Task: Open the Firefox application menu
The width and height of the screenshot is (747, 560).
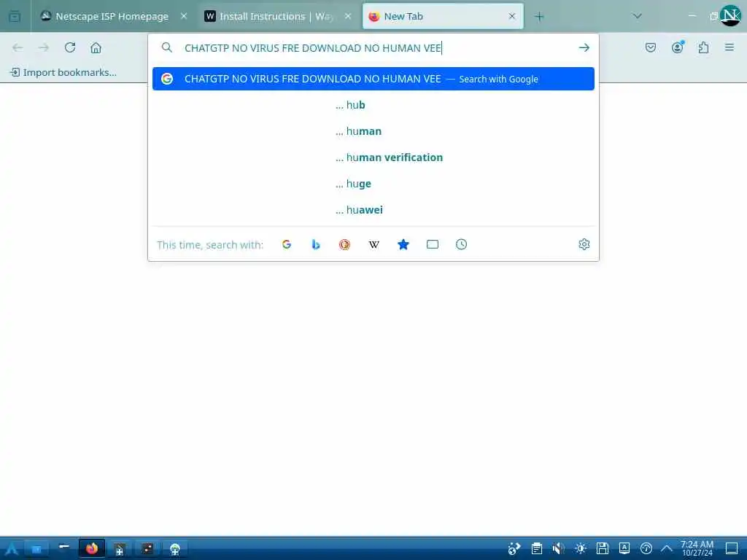Action: (x=729, y=47)
